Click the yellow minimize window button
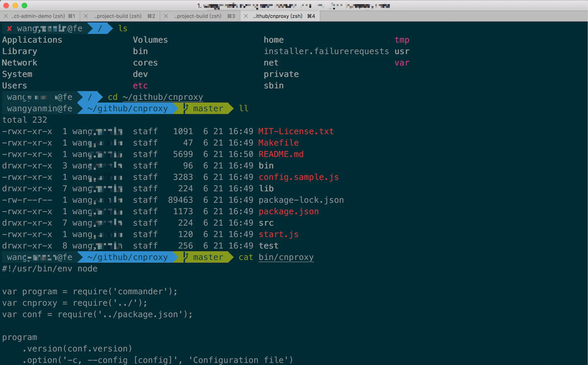This screenshot has width=588, height=365. pyautogui.click(x=15, y=5)
